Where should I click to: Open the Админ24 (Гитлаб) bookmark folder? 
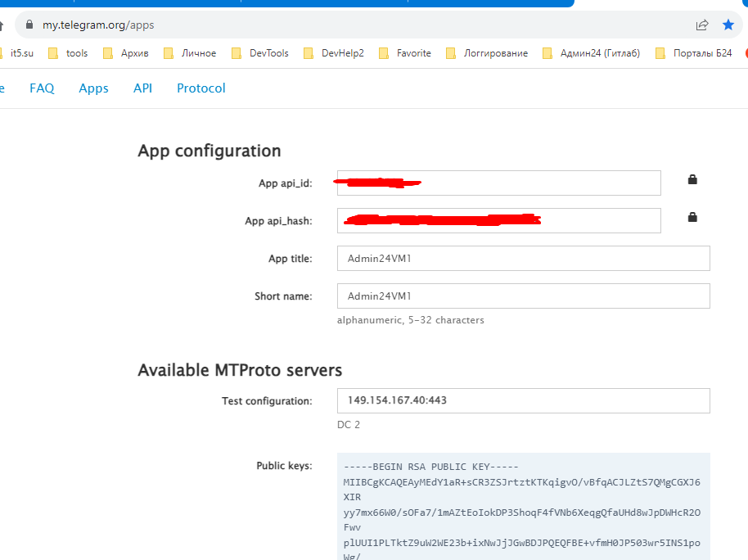[x=591, y=53]
